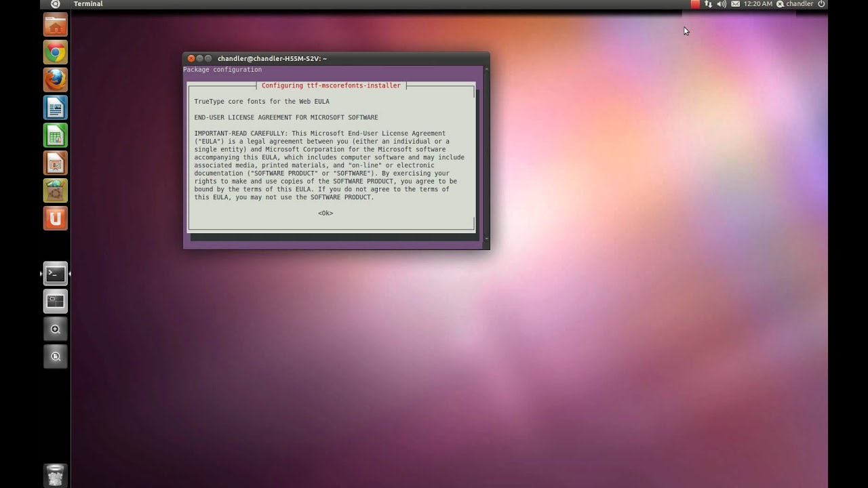Image resolution: width=868 pixels, height=488 pixels.
Task: Open the clock showing 12:20 AM
Action: (x=757, y=4)
